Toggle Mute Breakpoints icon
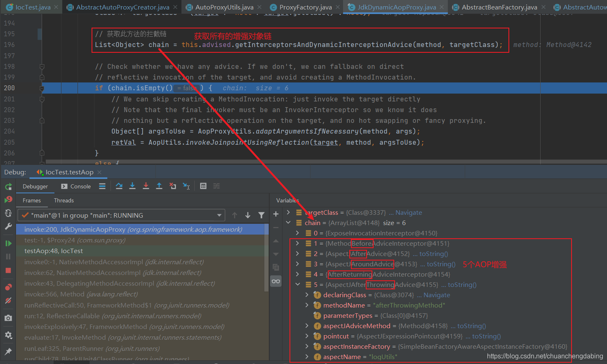Screen dimensions: 607x364 pos(8,301)
